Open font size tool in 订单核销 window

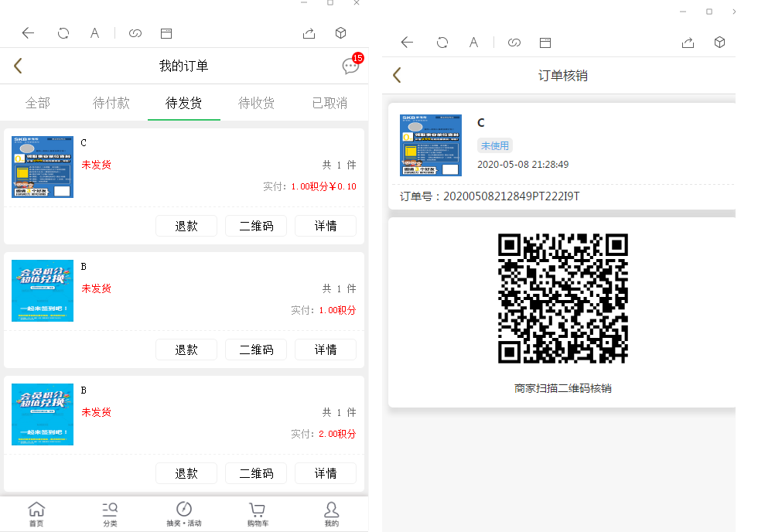(473, 43)
